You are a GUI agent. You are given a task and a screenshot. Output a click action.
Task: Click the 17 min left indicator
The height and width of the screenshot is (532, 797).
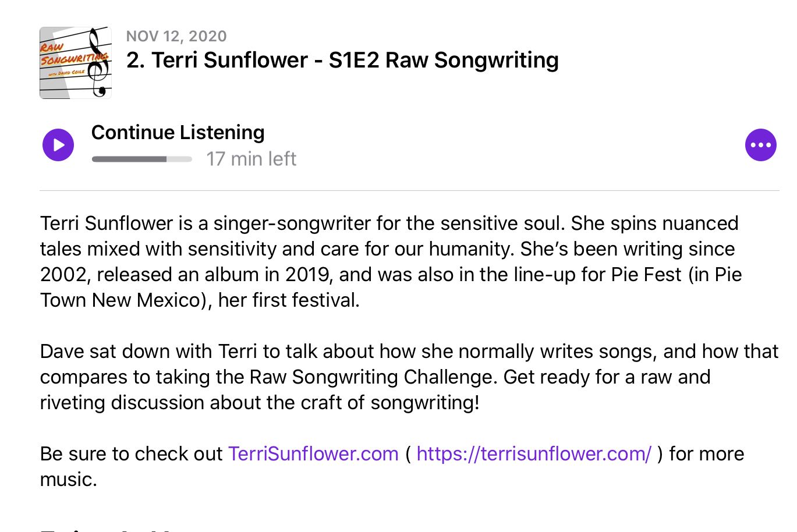pyautogui.click(x=251, y=159)
